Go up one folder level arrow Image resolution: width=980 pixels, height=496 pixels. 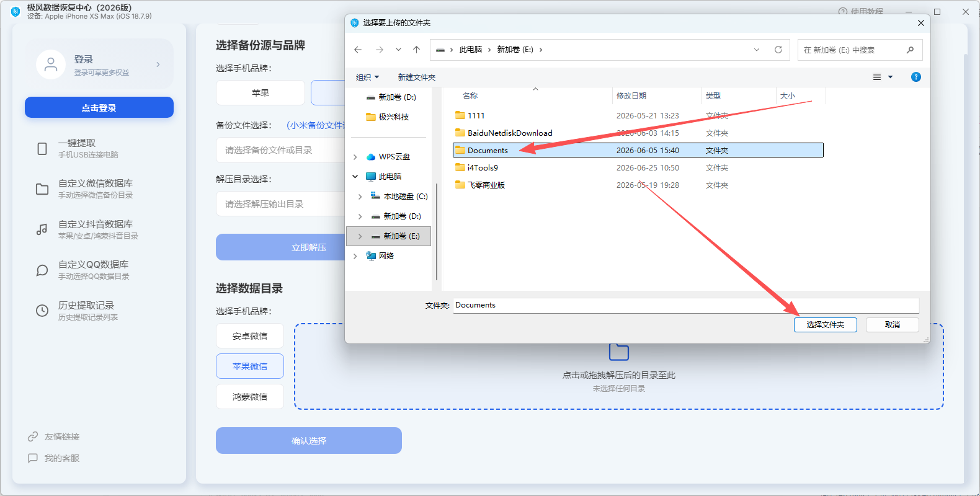pyautogui.click(x=416, y=50)
